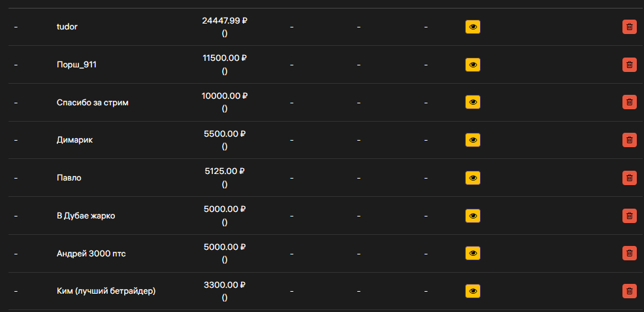Toggle visibility for Ким (лучший бетрайдер)
Image resolution: width=644 pixels, height=312 pixels.
[473, 291]
